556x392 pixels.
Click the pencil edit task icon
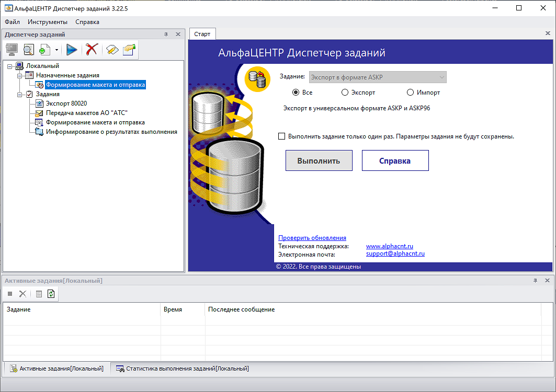click(112, 50)
